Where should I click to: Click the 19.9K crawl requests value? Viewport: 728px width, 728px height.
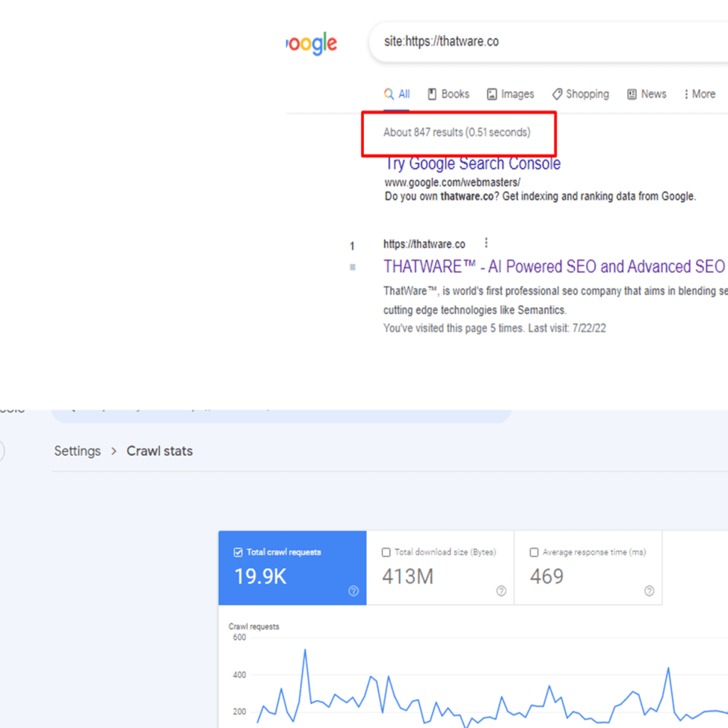point(261,577)
